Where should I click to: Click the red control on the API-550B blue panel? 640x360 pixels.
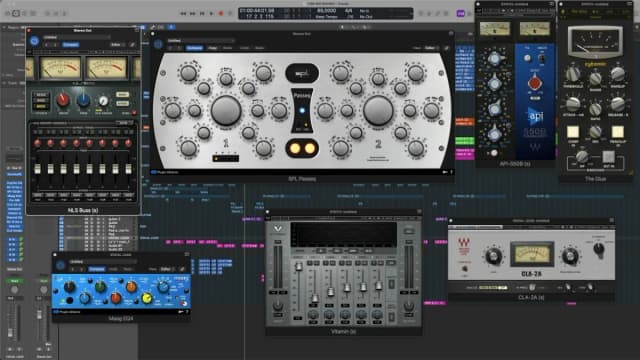point(535,83)
